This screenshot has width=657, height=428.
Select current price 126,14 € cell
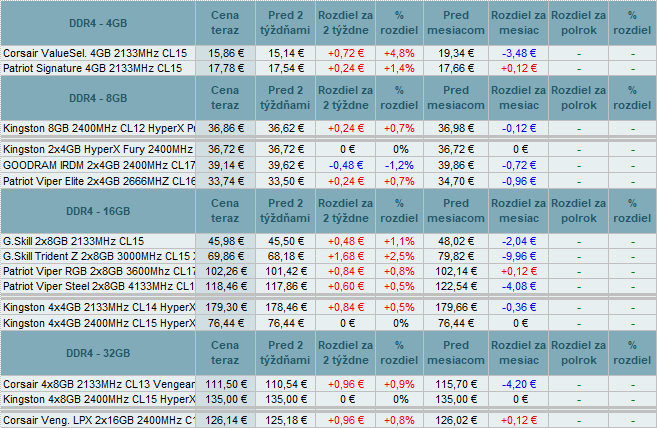click(x=226, y=420)
